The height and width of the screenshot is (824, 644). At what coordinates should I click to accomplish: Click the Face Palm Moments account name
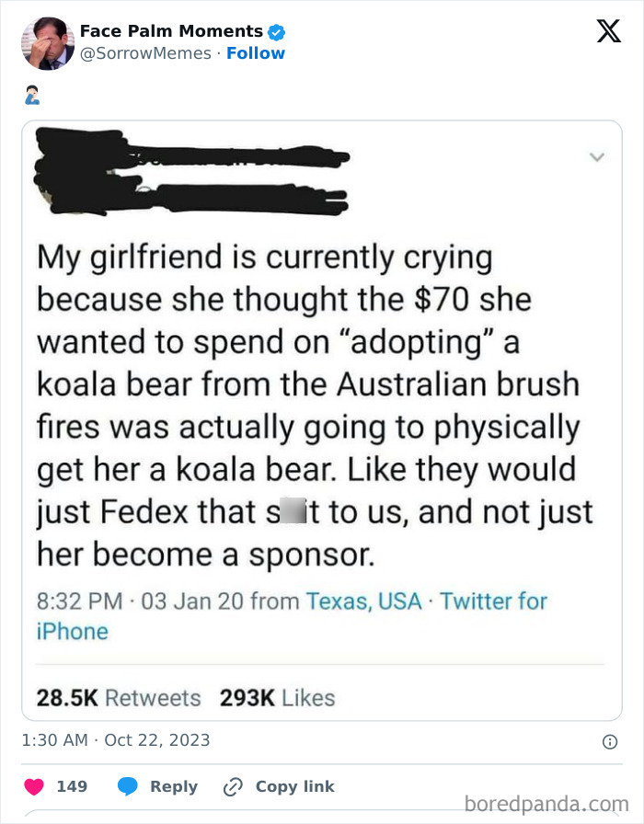(x=170, y=30)
